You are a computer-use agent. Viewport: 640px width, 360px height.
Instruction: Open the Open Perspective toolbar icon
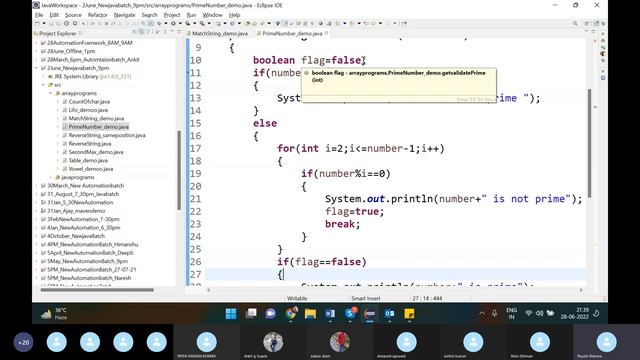587,24
